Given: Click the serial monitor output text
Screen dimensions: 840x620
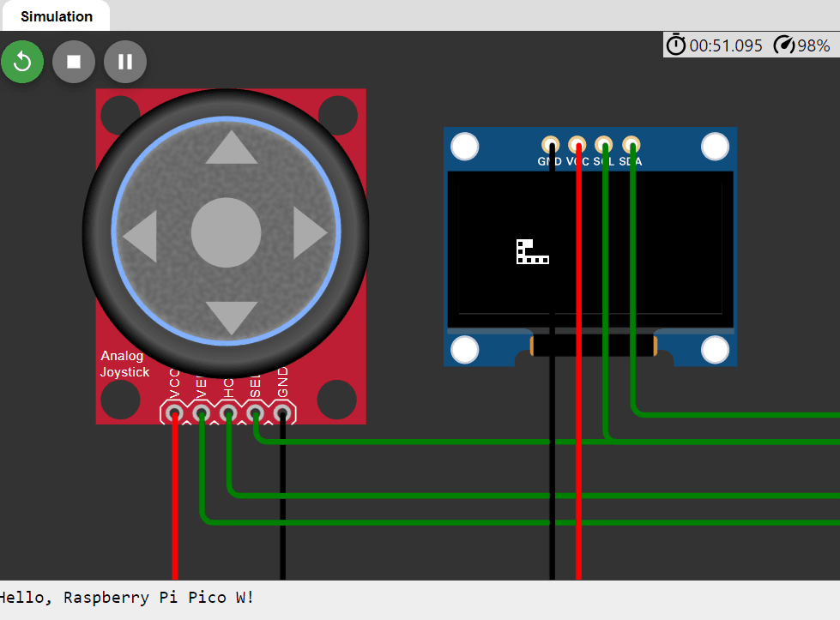Looking at the screenshot, I should click(127, 598).
